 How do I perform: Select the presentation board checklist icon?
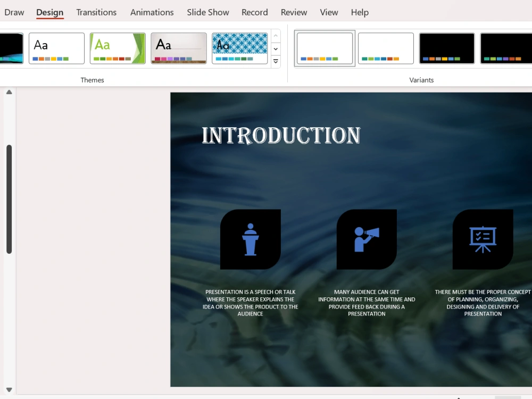(483, 239)
